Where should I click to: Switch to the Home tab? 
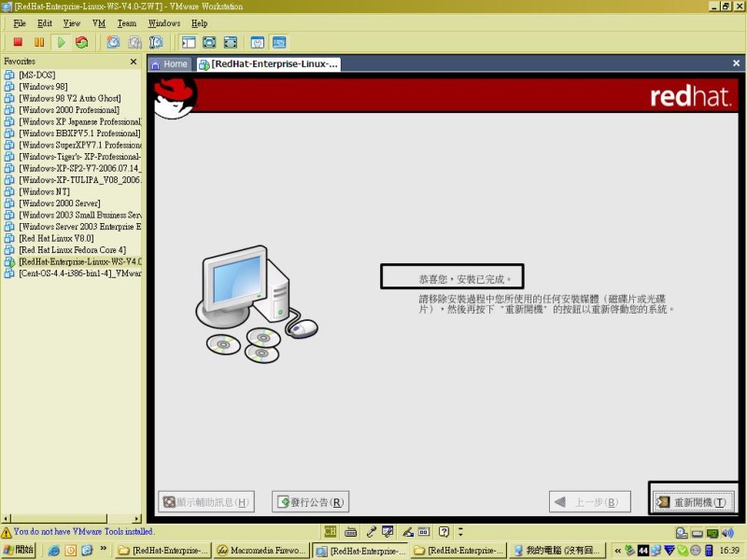170,63
